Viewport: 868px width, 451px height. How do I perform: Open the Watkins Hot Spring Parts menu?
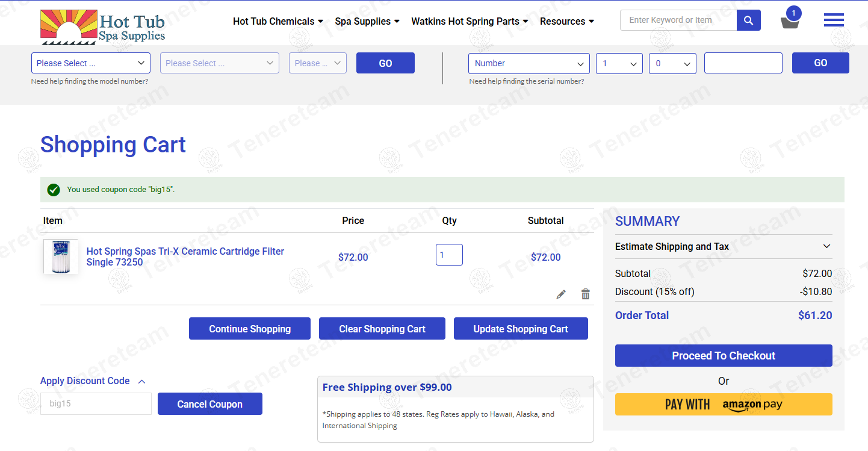coord(470,21)
